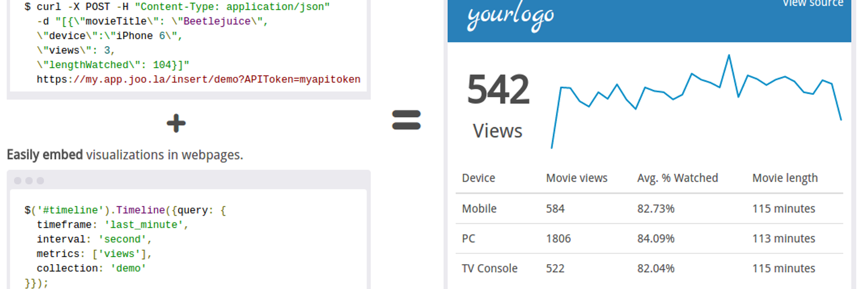
Task: Click the joo.la insert URL in the curl command
Action: (198, 80)
